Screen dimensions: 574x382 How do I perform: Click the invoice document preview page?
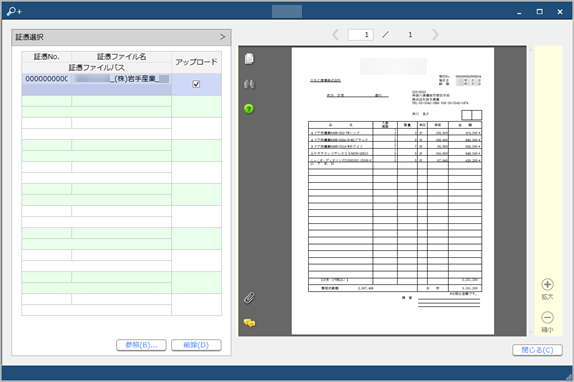pyautogui.click(x=393, y=191)
